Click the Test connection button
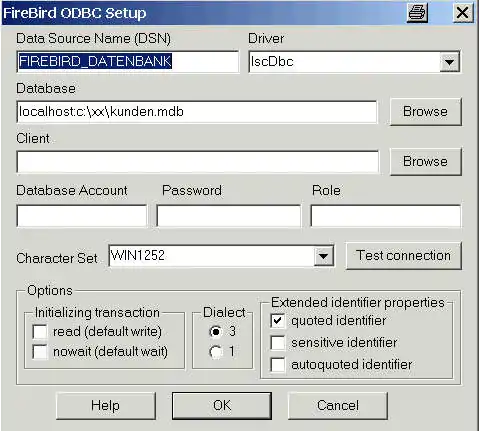The width and height of the screenshot is (479, 431). click(x=404, y=256)
